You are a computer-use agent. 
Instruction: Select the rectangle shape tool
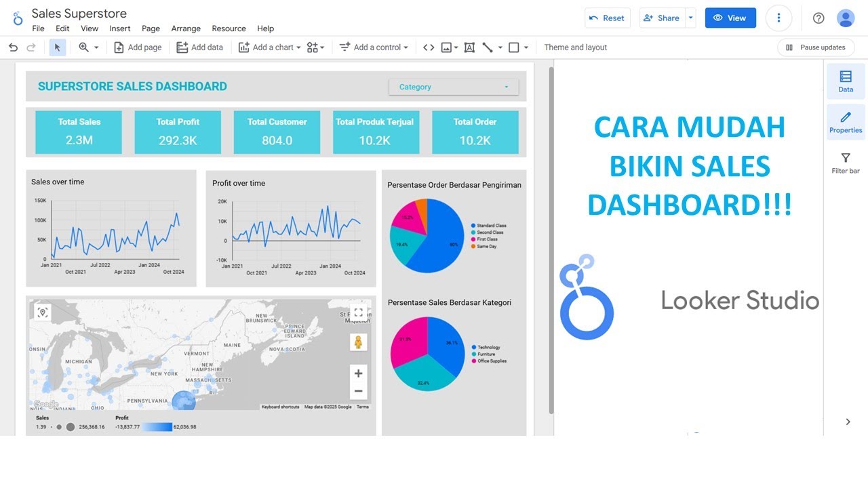pos(514,47)
